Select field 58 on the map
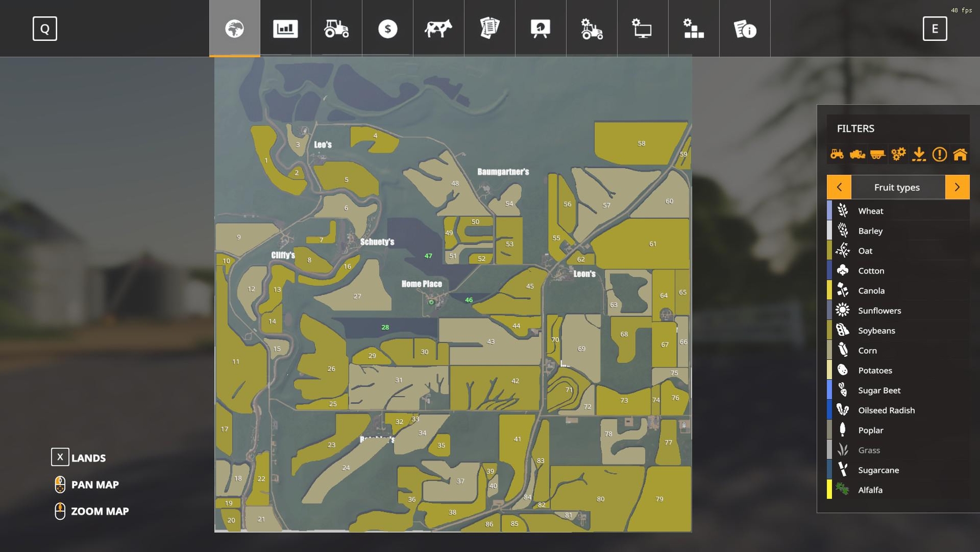Screen dimensions: 980x552 pyautogui.click(x=641, y=143)
